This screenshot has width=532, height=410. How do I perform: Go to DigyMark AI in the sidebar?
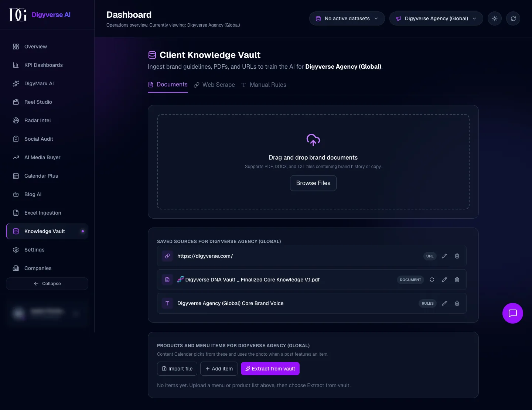47,83
